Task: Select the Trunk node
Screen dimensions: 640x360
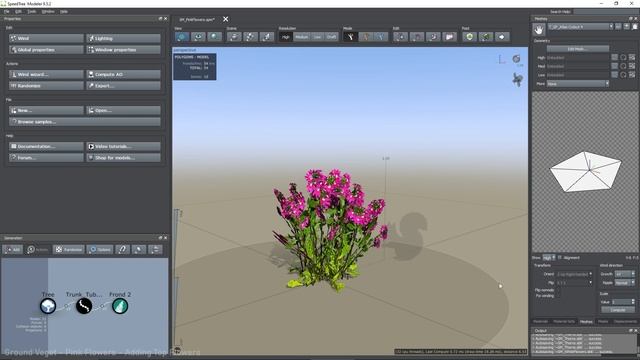Action: click(84, 306)
